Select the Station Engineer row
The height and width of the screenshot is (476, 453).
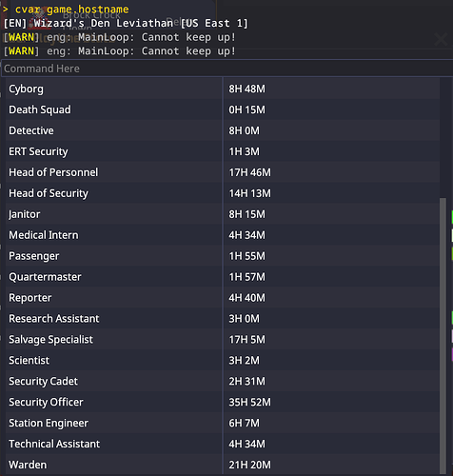click(223, 423)
